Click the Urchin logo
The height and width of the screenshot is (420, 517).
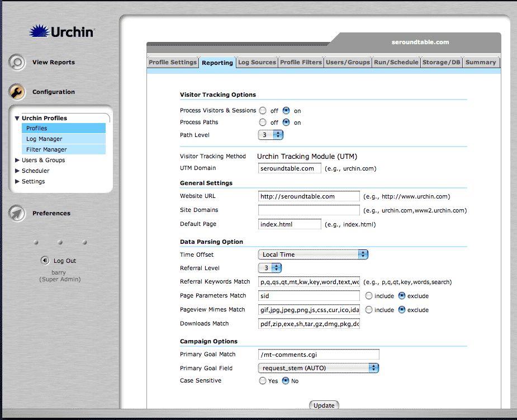pyautogui.click(x=62, y=31)
